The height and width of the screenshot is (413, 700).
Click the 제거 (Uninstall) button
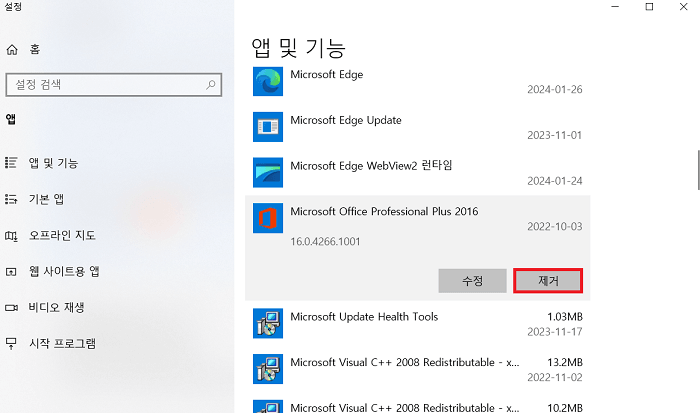tap(548, 281)
